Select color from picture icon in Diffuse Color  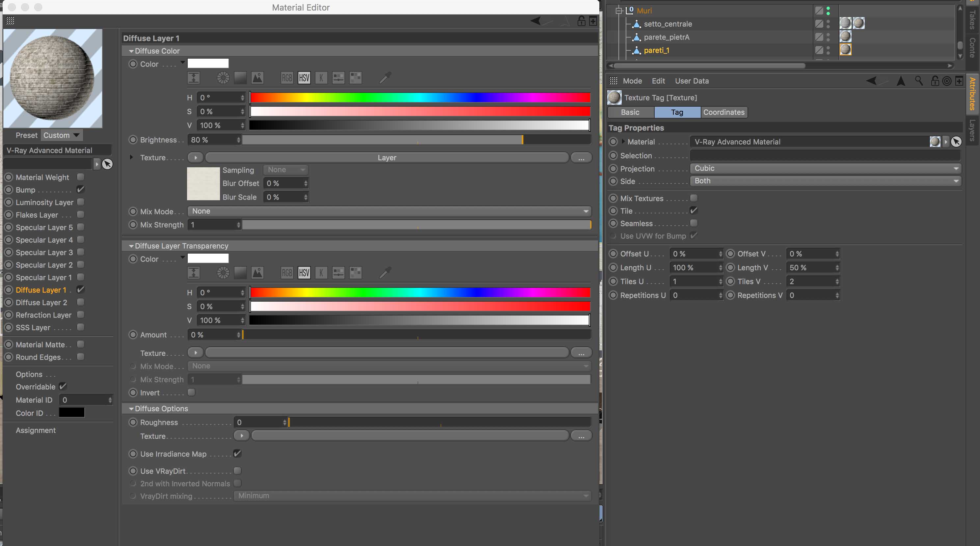258,78
